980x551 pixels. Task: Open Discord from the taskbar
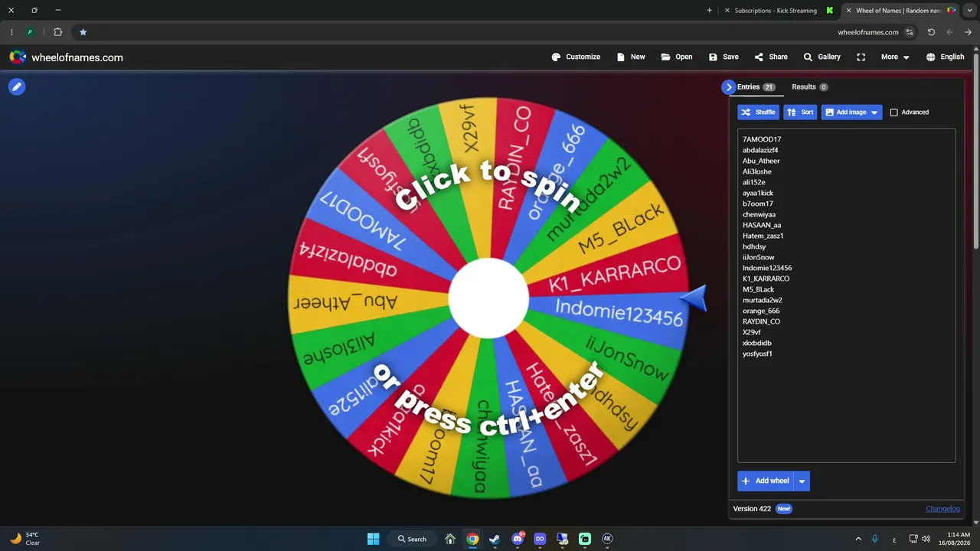click(x=518, y=539)
